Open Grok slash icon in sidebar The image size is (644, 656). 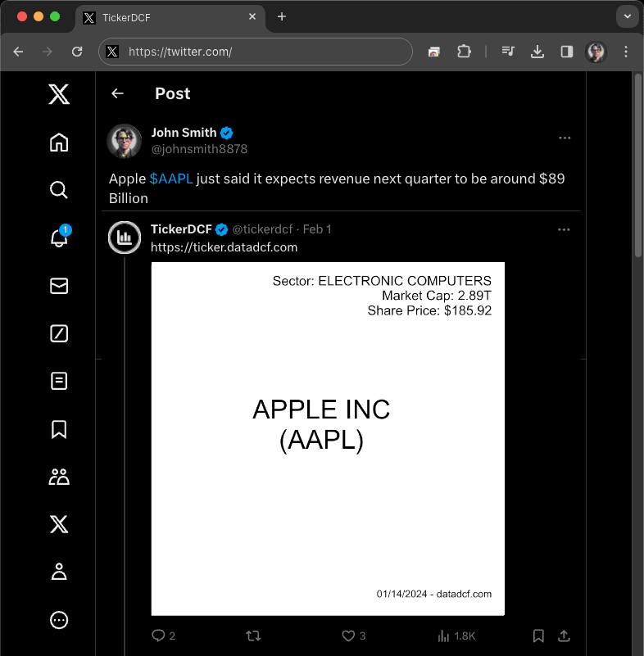59,334
